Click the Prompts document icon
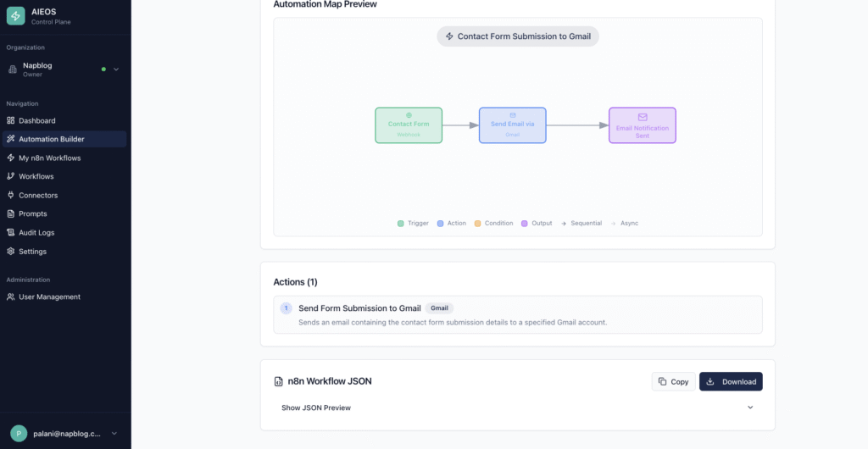Image resolution: width=868 pixels, height=449 pixels. 11,213
